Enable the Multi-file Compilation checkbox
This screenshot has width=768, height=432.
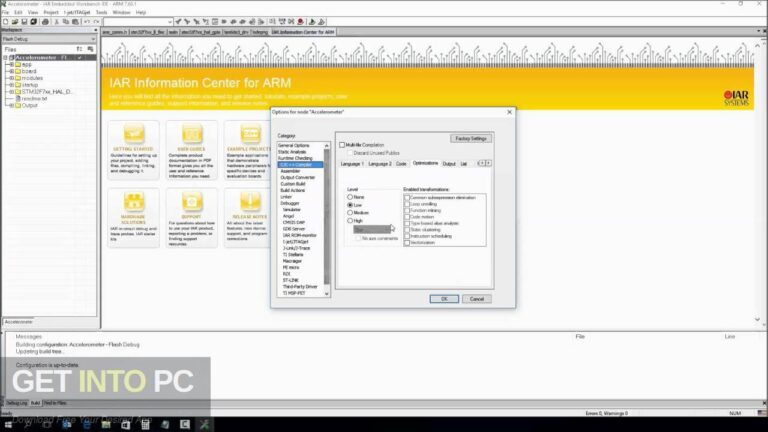[342, 145]
